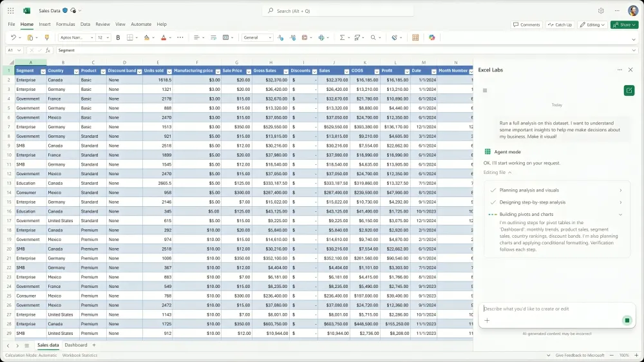Collapse the Building pivots and charts step

pyautogui.click(x=621, y=214)
